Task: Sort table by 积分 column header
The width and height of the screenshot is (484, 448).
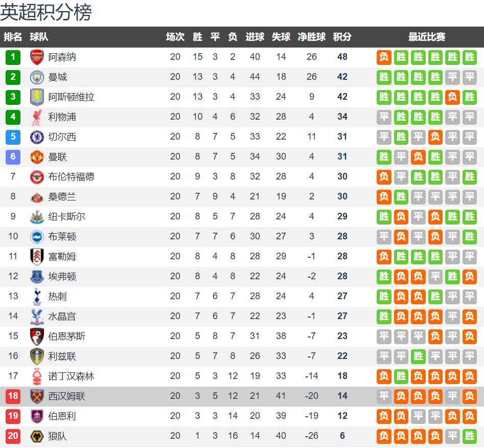Action: (x=342, y=37)
